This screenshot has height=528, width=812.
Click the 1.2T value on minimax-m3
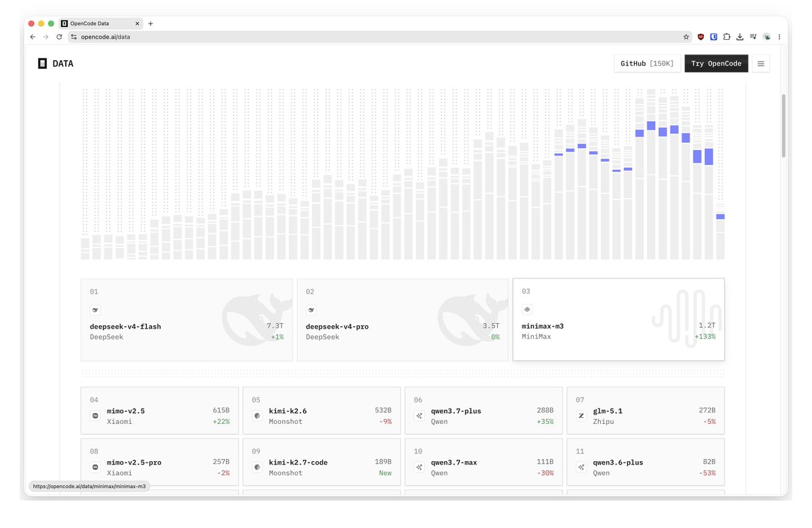(706, 325)
